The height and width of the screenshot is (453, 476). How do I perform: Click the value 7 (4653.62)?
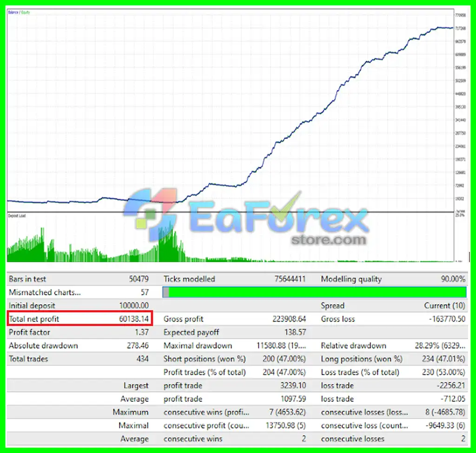(x=287, y=412)
